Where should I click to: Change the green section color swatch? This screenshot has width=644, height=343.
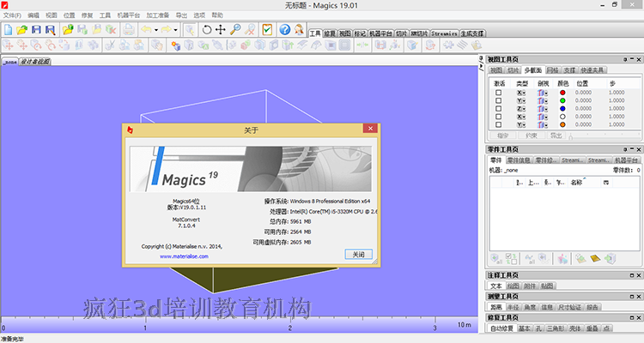pos(562,100)
